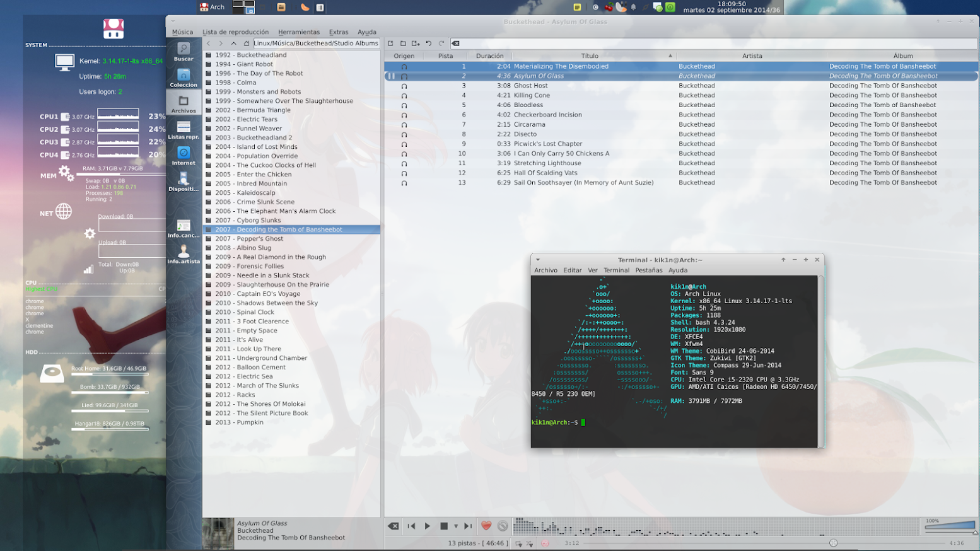Screen dimensions: 980x551
Task: Open the shuffle mode dropdown
Action: pos(530,543)
